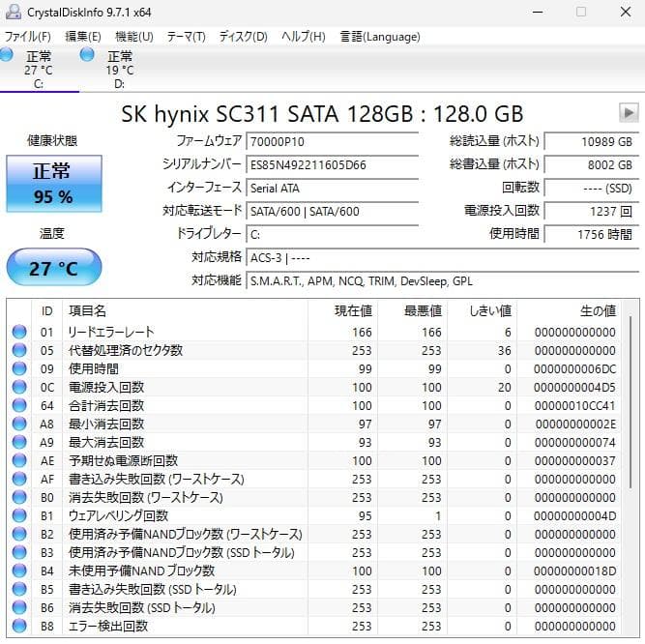The image size is (645, 644).
Task: Select the ウェアレベリング回数 attribute name
Action: tap(119, 515)
